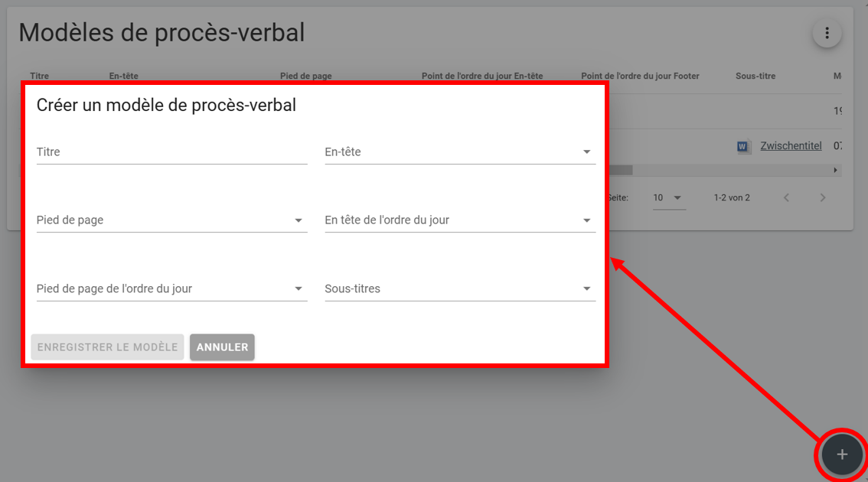Go to the next page of results
The width and height of the screenshot is (868, 482).
point(823,198)
